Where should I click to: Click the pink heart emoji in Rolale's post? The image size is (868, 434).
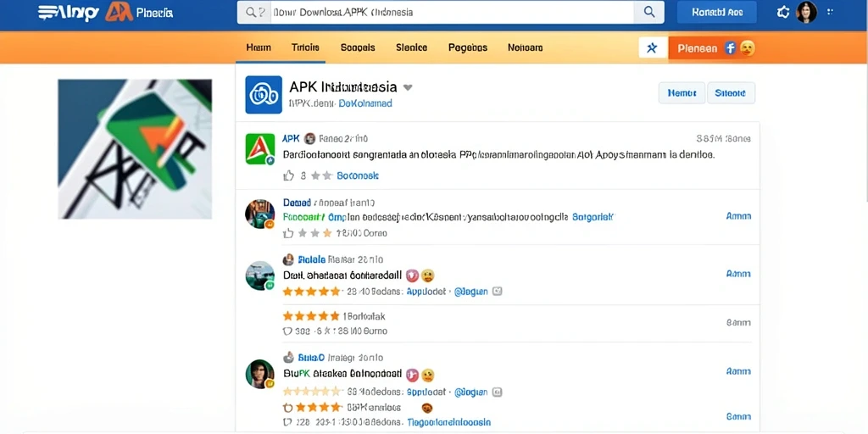tap(413, 275)
